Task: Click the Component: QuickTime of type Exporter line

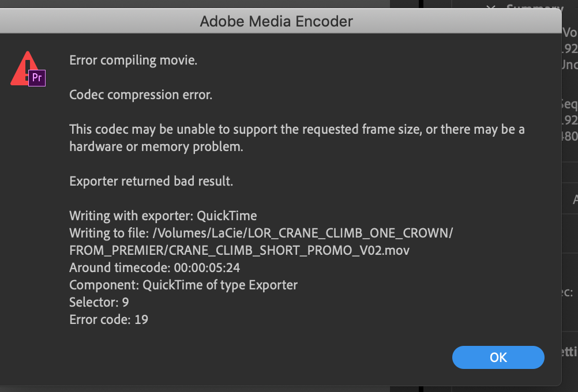Action: point(183,285)
